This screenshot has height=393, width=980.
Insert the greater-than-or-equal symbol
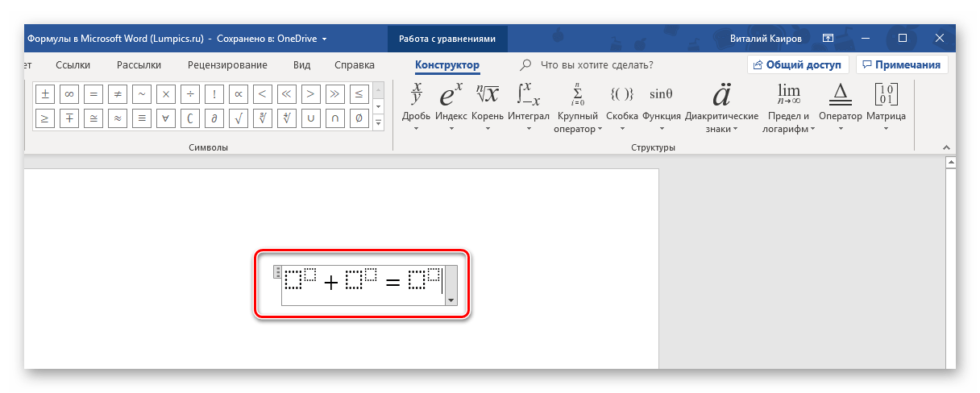[45, 118]
